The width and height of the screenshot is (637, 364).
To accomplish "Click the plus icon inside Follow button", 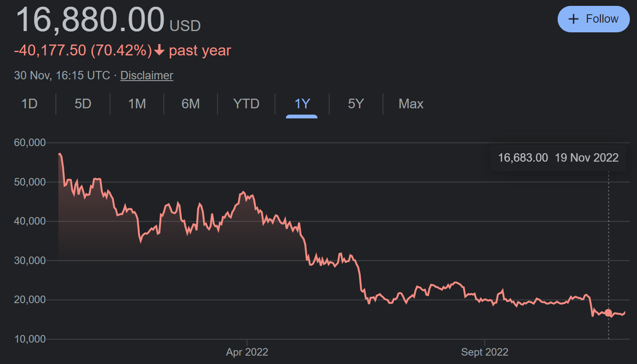I will click(x=573, y=19).
